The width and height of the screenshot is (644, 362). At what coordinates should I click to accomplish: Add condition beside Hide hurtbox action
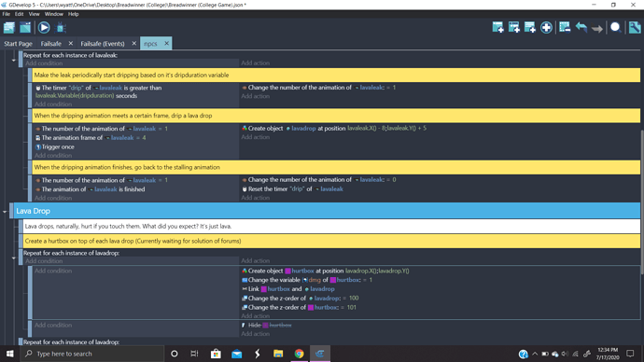[x=53, y=325]
